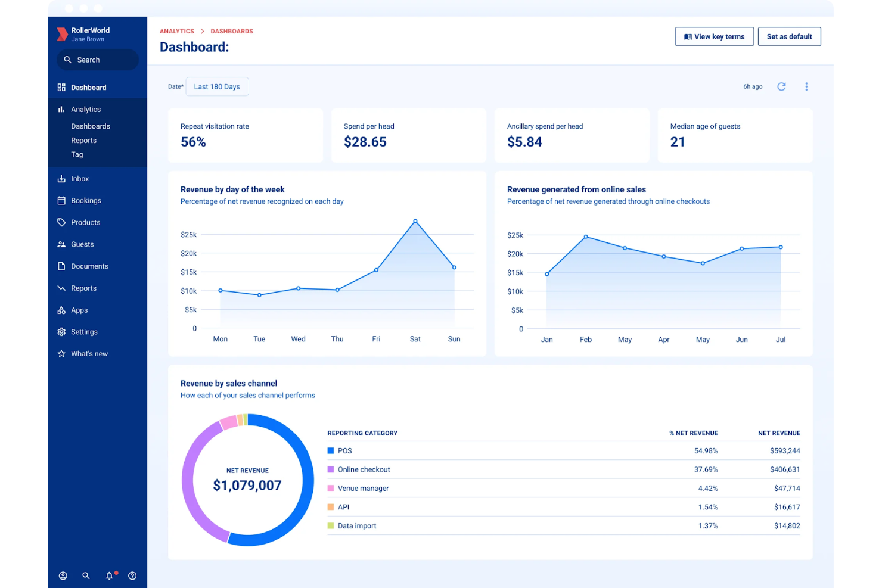The height and width of the screenshot is (588, 882).
Task: Click the Apps shapes icon
Action: 61,310
